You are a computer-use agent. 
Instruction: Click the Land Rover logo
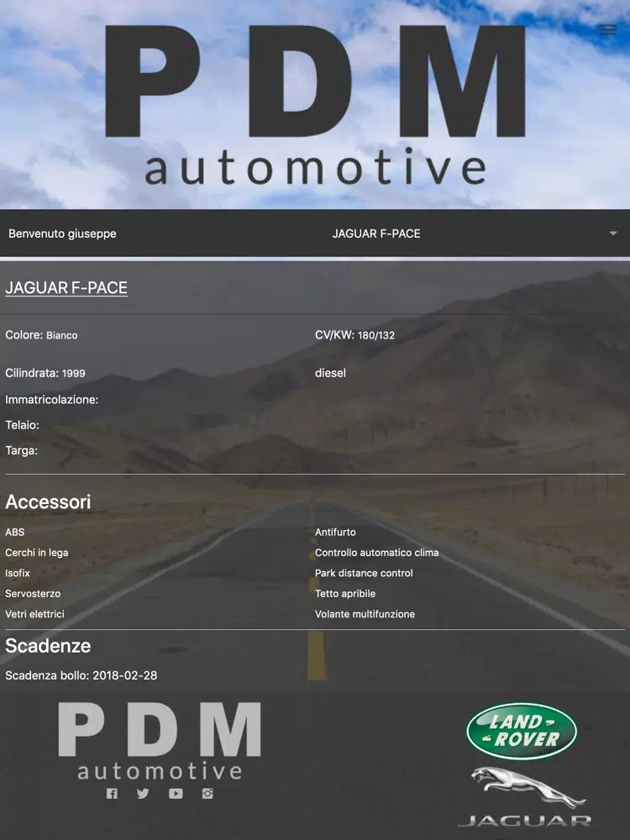click(x=522, y=732)
